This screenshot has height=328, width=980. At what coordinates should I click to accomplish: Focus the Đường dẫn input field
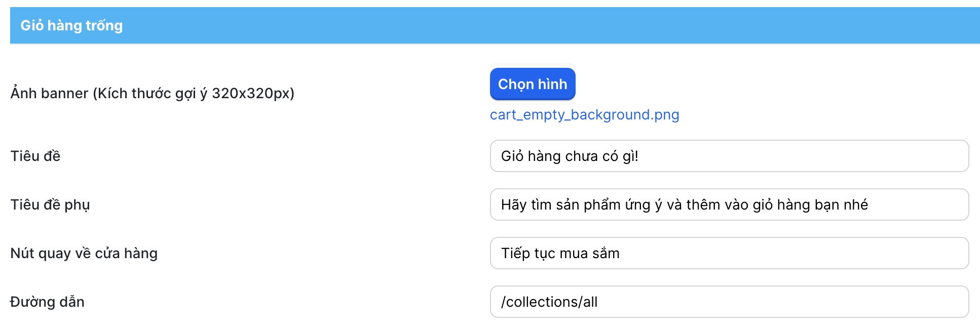pyautogui.click(x=729, y=302)
